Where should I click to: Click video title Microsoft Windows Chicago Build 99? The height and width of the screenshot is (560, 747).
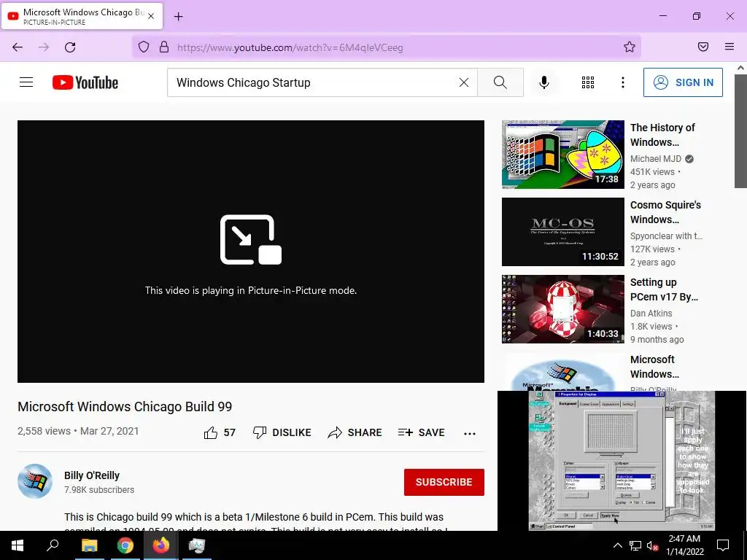(x=125, y=407)
